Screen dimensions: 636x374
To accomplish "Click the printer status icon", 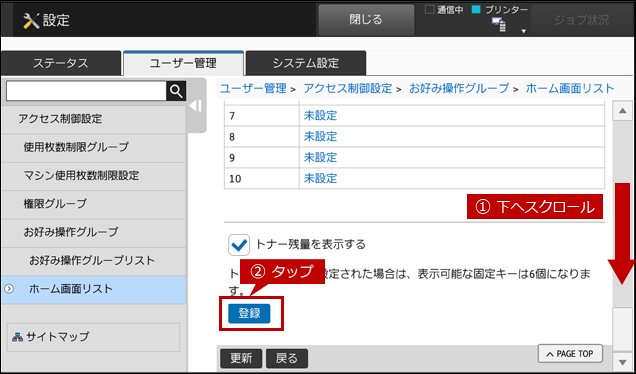I will pos(498,25).
